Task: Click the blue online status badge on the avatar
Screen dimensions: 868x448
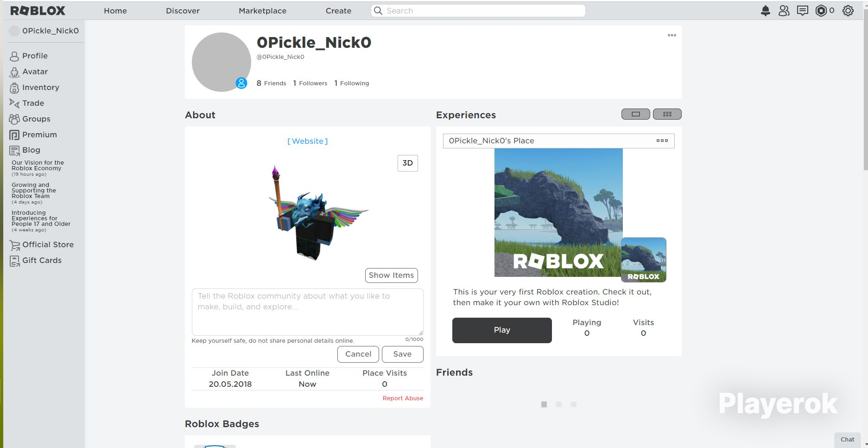Action: pos(241,83)
